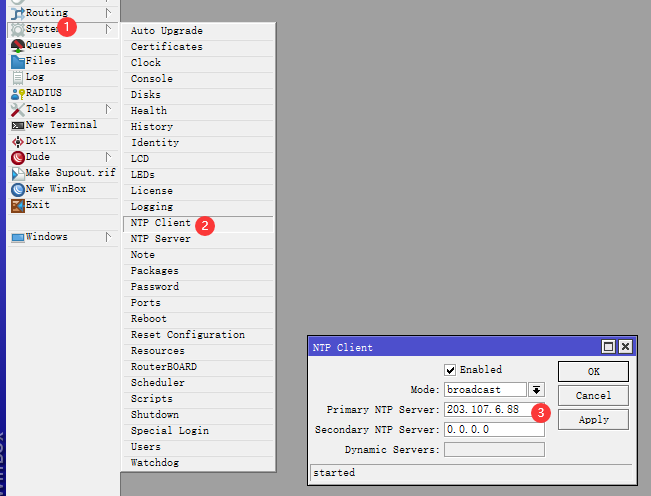Viewport: 651px width, 496px height.
Task: Expand the Windows submenu arrow
Action: click(108, 237)
